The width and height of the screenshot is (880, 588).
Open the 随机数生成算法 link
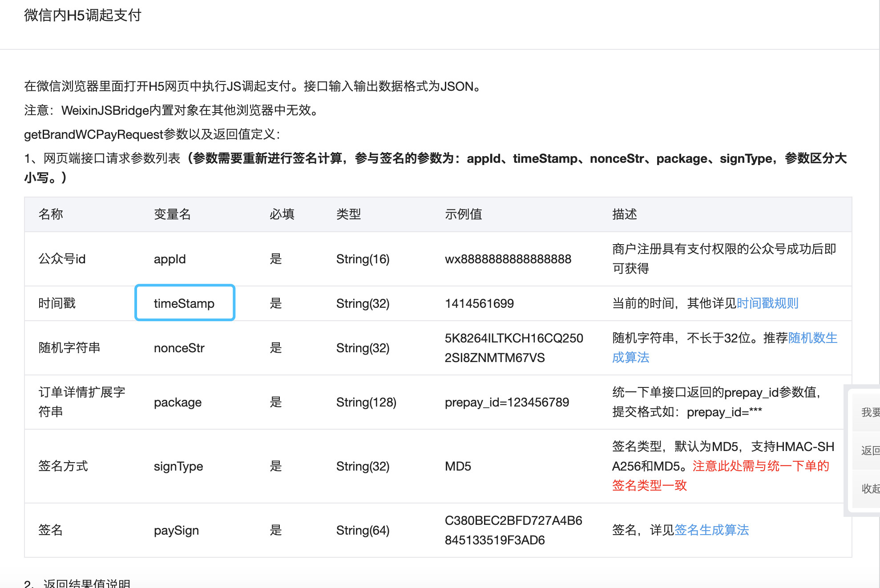[x=812, y=338]
